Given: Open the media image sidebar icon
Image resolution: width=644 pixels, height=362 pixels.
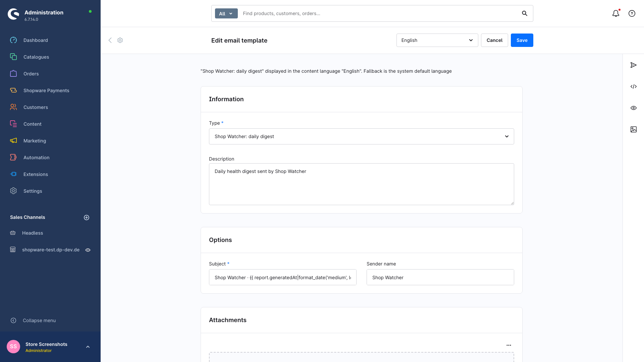Looking at the screenshot, I should (633, 129).
